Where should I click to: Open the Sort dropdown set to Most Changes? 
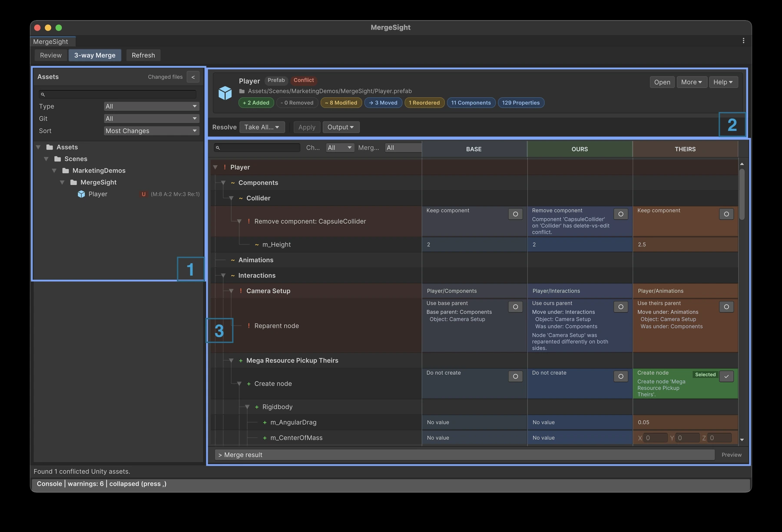[151, 131]
